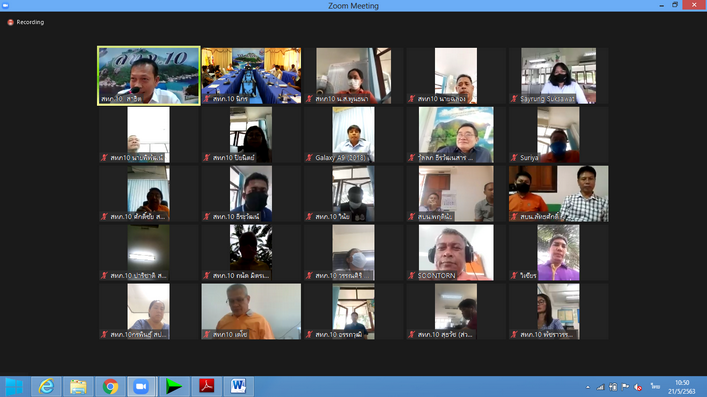The image size is (707, 397).
Task: Select the SOONTORN participant video
Action: [x=456, y=253]
